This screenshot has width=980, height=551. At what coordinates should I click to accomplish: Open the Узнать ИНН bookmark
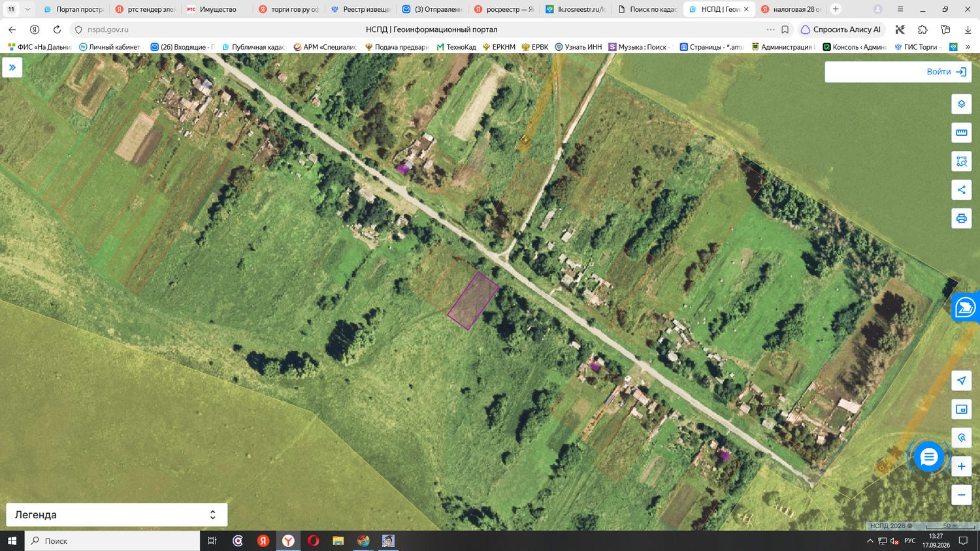pyautogui.click(x=578, y=47)
